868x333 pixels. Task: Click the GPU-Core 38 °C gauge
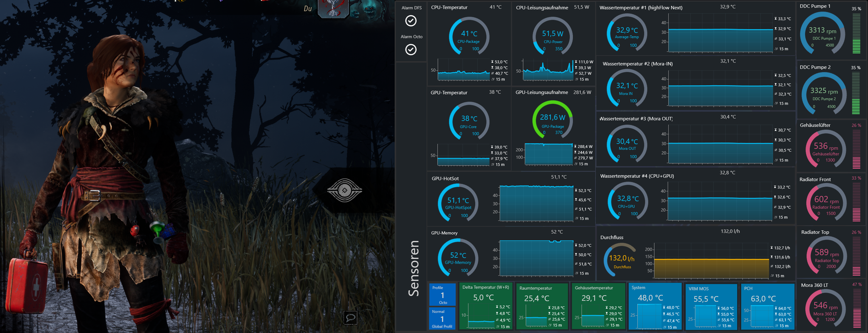469,121
